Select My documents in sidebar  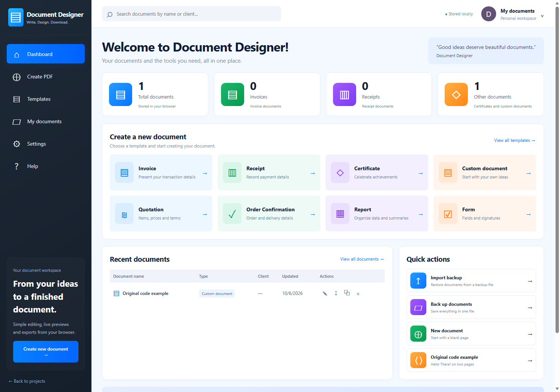46,121
